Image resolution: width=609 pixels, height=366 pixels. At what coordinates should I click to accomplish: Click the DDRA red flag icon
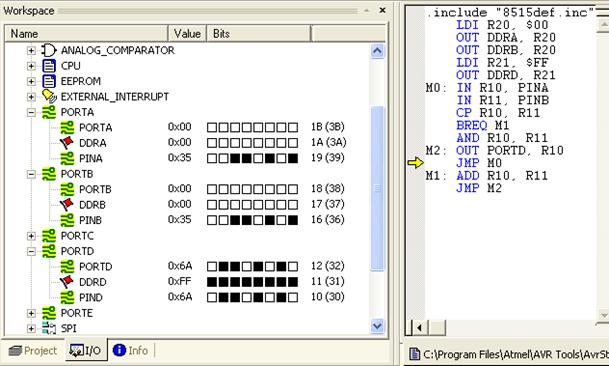click(x=67, y=143)
